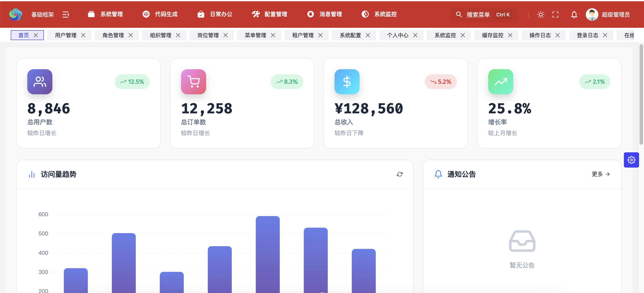
Task: Close the 个人中心 tab
Action: click(415, 35)
